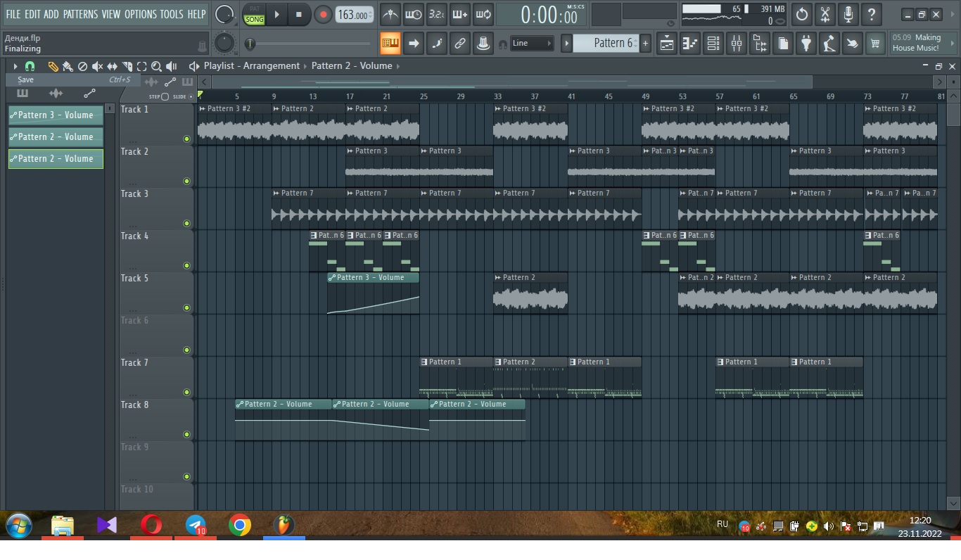This screenshot has height=560, width=961.
Task: Expand the playlist options menu arrow
Action: click(x=15, y=66)
